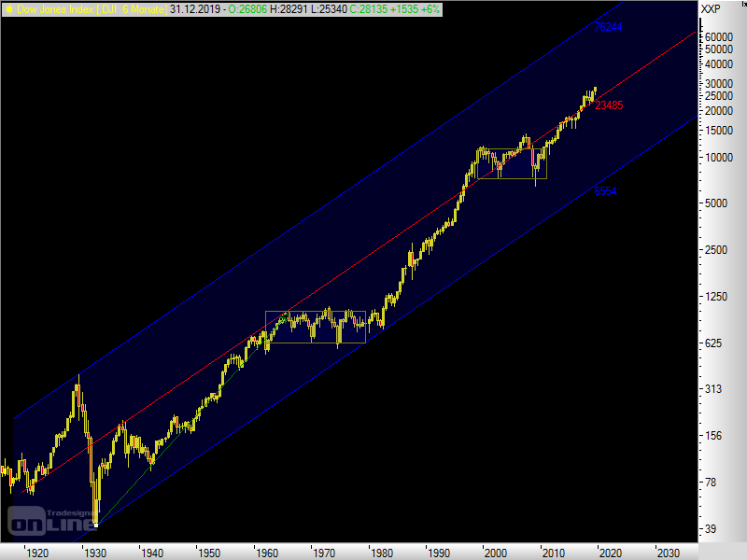This screenshot has width=747, height=560.
Task: Click the 1940 time axis label
Action: tap(152, 553)
